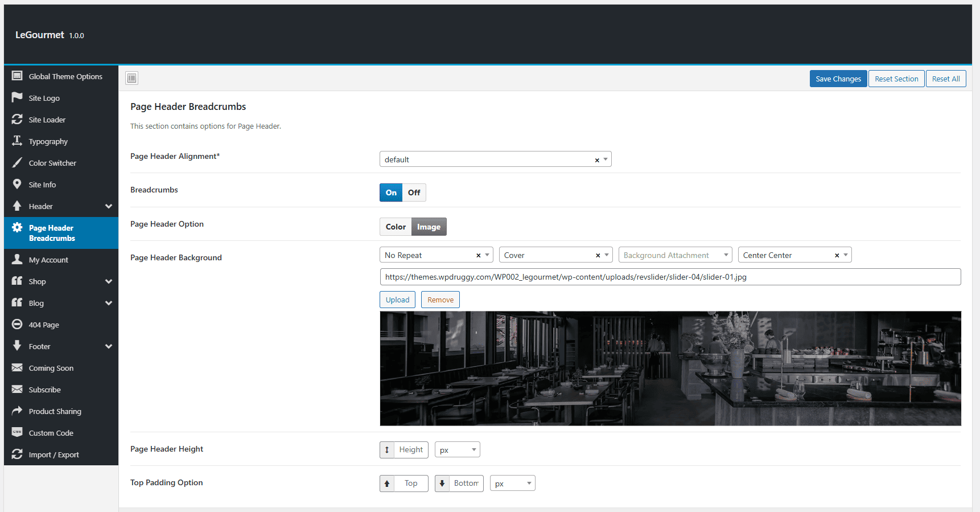Click the Site Logo flag icon

(x=17, y=97)
